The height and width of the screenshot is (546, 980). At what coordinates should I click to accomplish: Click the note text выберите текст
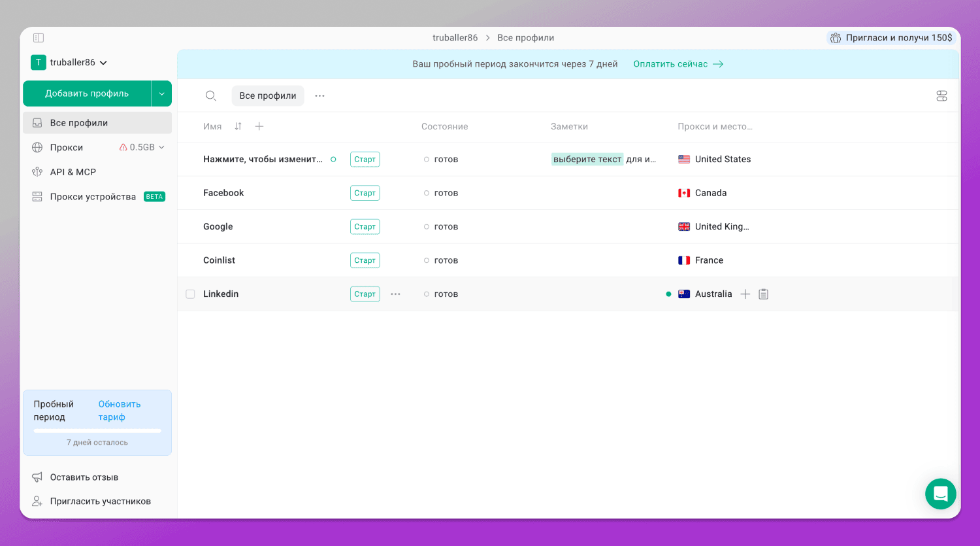[587, 160]
